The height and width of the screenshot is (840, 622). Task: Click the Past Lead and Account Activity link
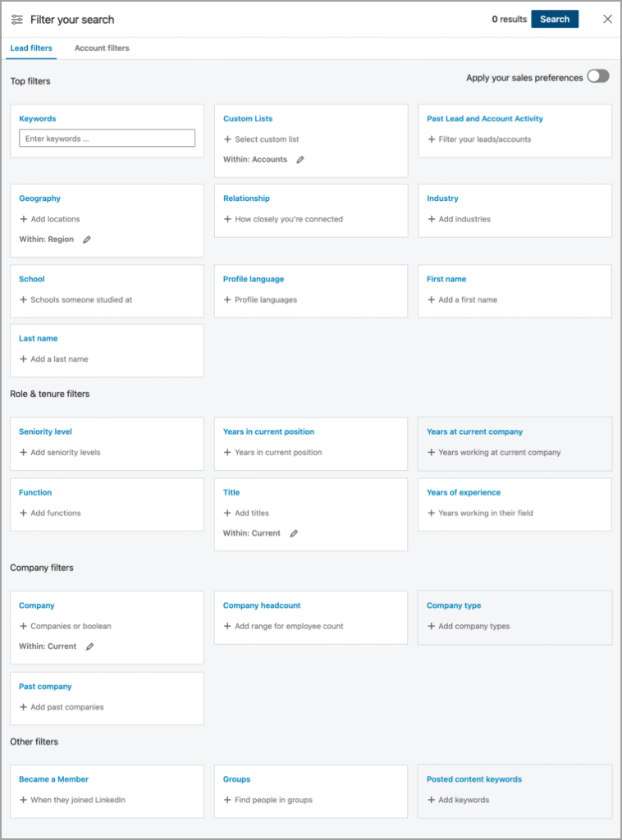coord(484,119)
